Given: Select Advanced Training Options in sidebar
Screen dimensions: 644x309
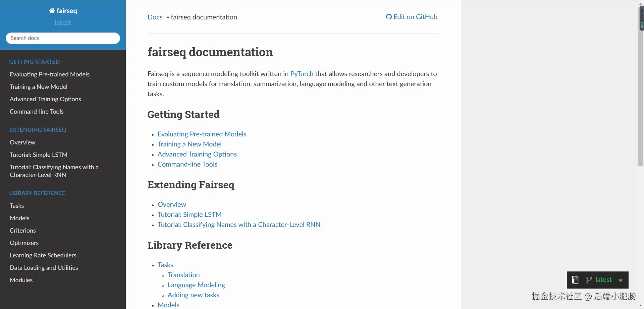Looking at the screenshot, I should [x=45, y=99].
